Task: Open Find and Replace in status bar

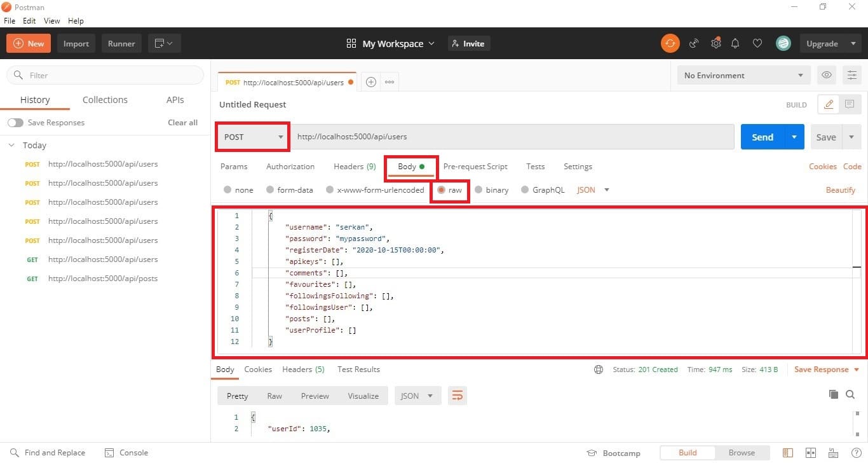Action: 48,453
